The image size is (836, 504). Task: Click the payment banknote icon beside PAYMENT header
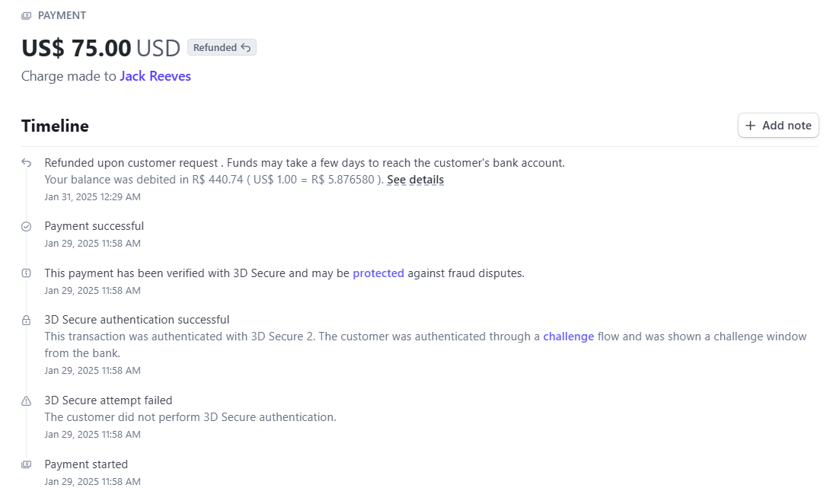pyautogui.click(x=26, y=15)
